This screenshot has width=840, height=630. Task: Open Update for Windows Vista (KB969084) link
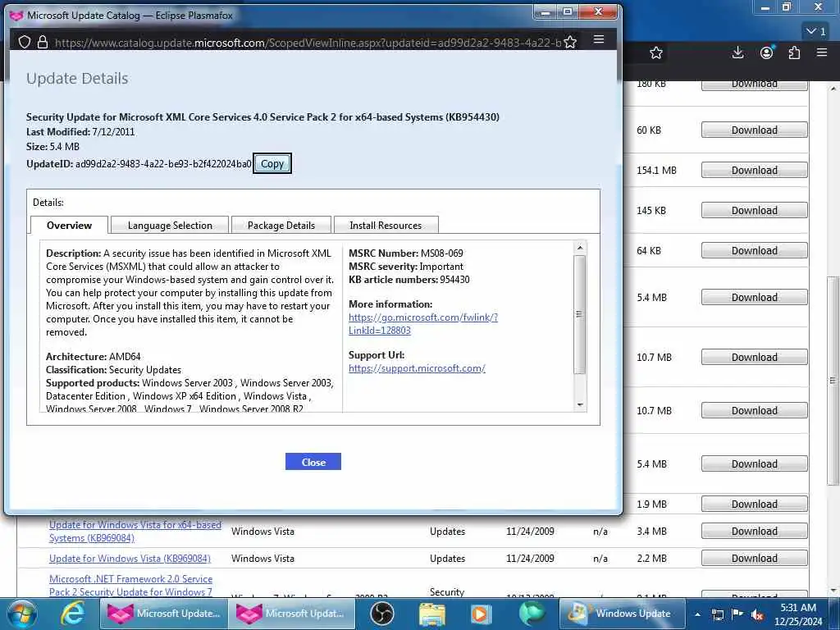coord(130,558)
